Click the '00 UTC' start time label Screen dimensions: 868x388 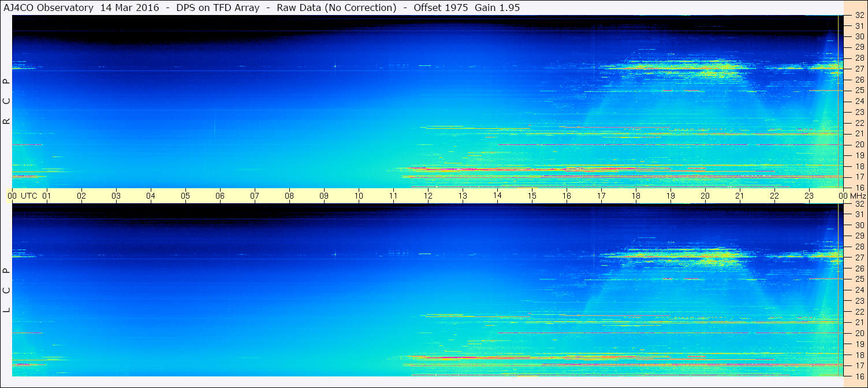pos(23,196)
